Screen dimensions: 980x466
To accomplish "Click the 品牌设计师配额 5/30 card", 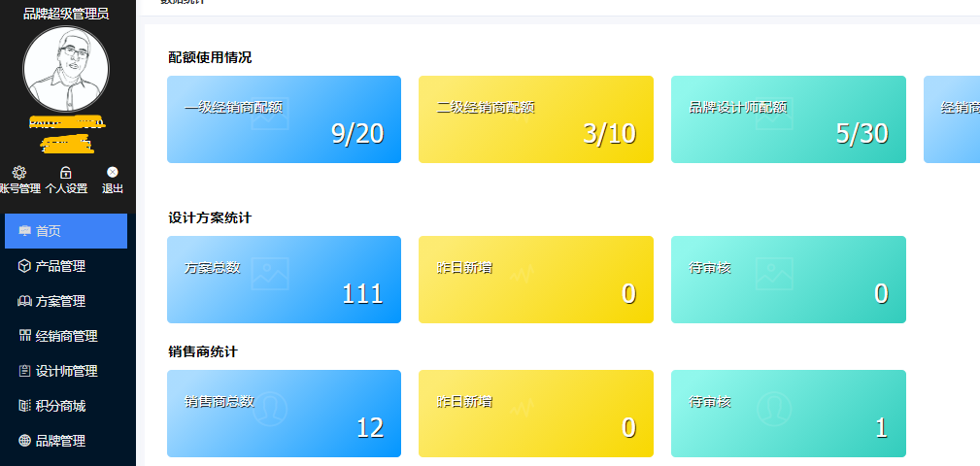I will click(788, 119).
